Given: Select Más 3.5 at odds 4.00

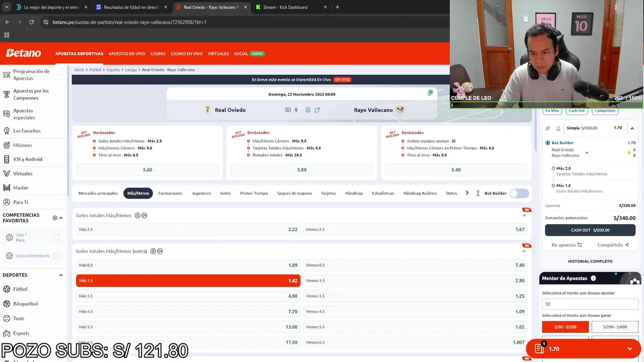Looking at the screenshot, I should 188,296.
